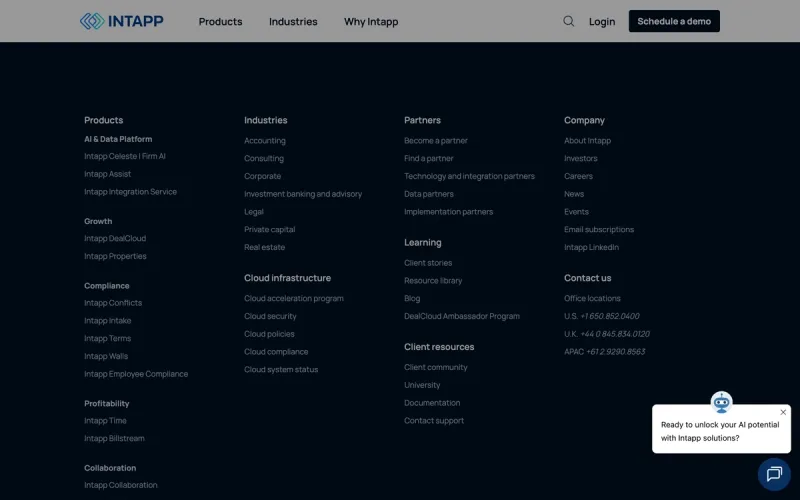Click APAC phone number +61 2.9290.8563
Viewport: 800px width, 500px height.
point(615,352)
